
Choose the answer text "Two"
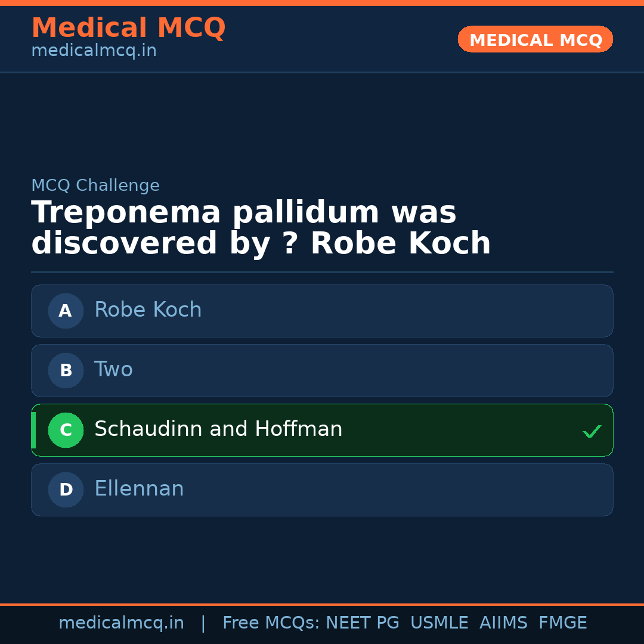(x=113, y=370)
